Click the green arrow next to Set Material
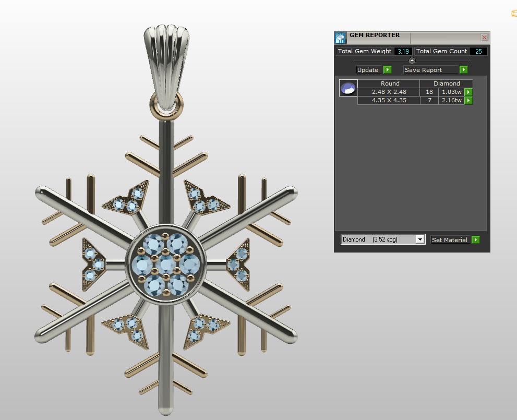The width and height of the screenshot is (517, 420). pos(475,239)
